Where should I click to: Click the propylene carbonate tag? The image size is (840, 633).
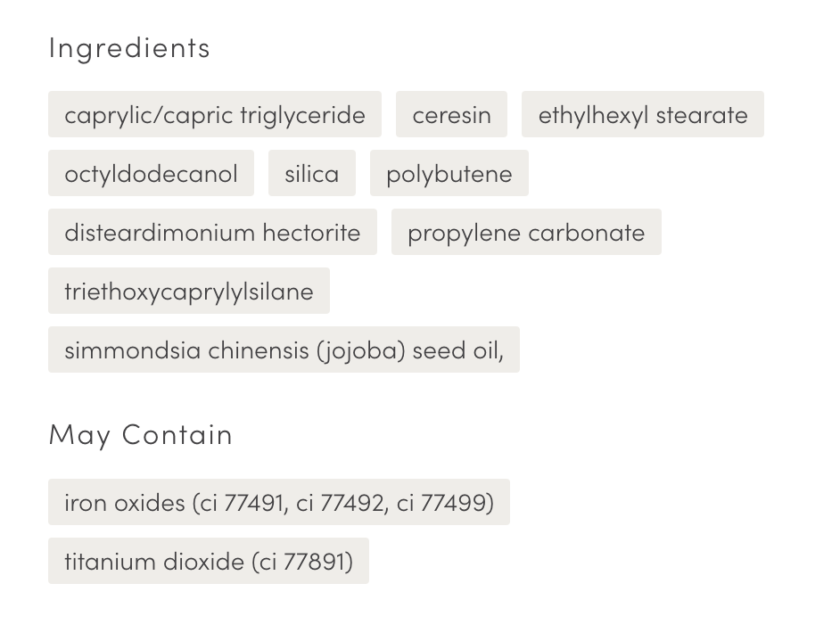pos(525,232)
